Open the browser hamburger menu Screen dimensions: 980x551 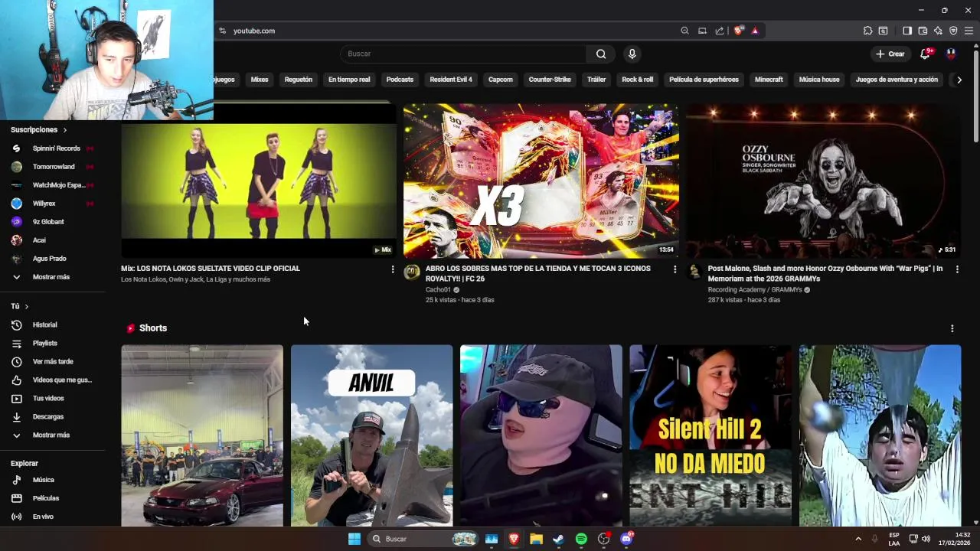point(969,31)
